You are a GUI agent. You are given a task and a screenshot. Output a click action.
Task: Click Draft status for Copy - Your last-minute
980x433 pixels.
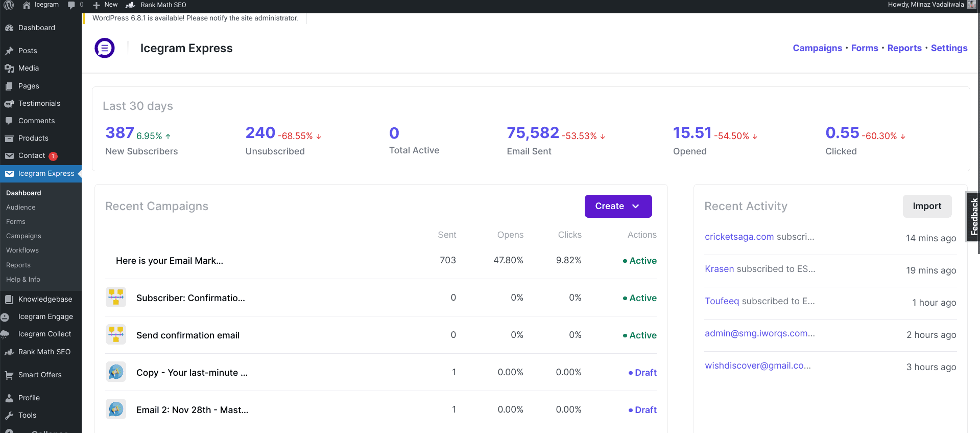click(642, 373)
